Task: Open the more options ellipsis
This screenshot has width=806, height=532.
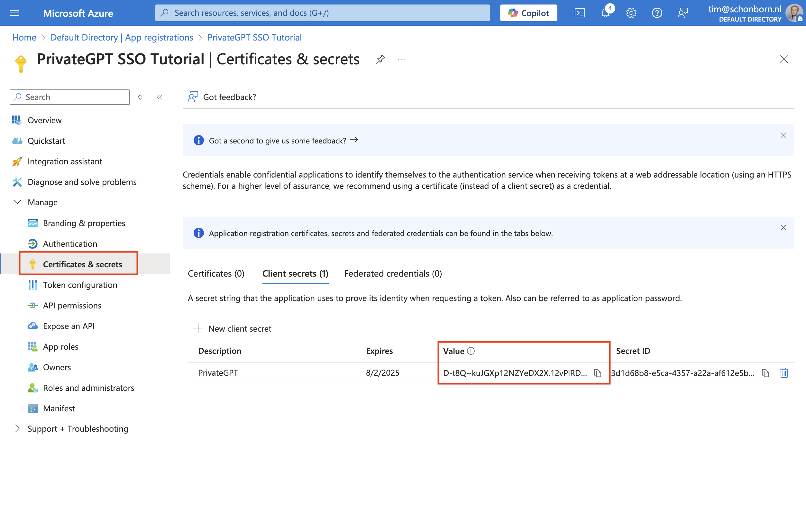Action: [x=401, y=60]
